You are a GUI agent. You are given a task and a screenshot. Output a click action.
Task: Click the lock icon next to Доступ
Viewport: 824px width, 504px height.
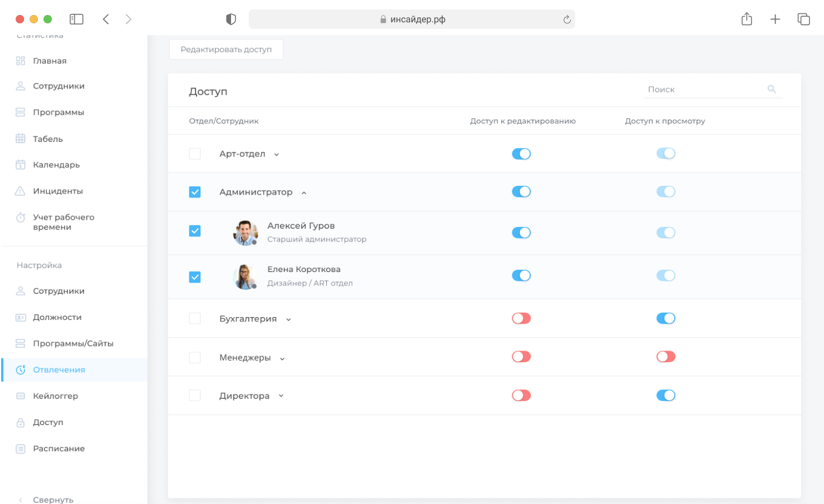point(21,422)
